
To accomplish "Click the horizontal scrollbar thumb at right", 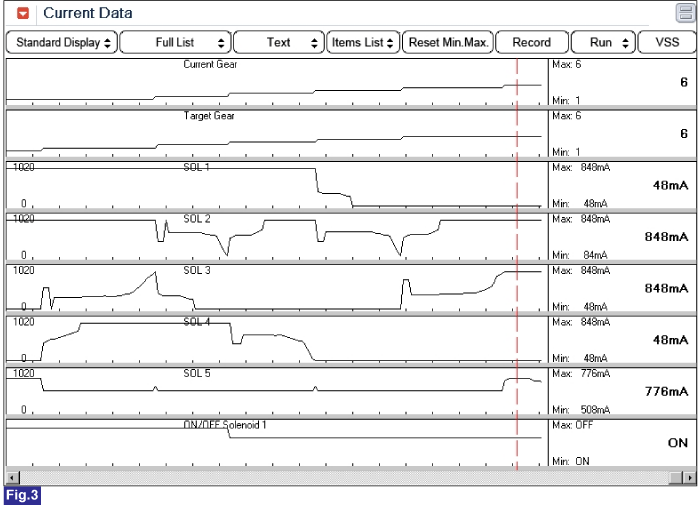I will pyautogui.click(x=676, y=478).
